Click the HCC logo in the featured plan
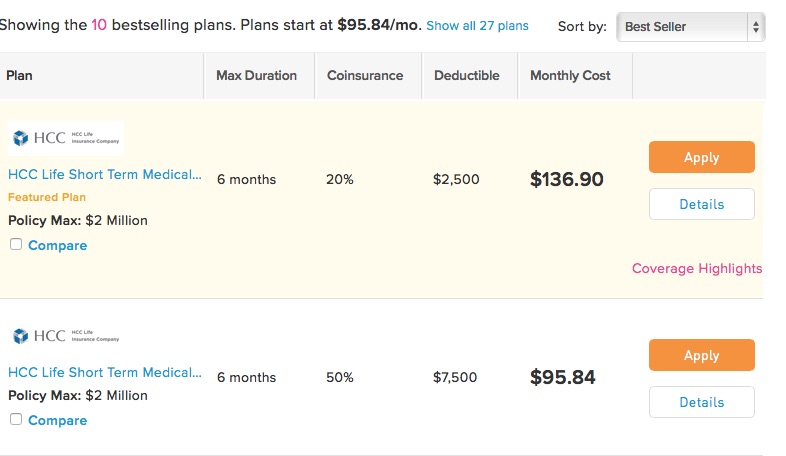786x456 pixels. coord(66,138)
